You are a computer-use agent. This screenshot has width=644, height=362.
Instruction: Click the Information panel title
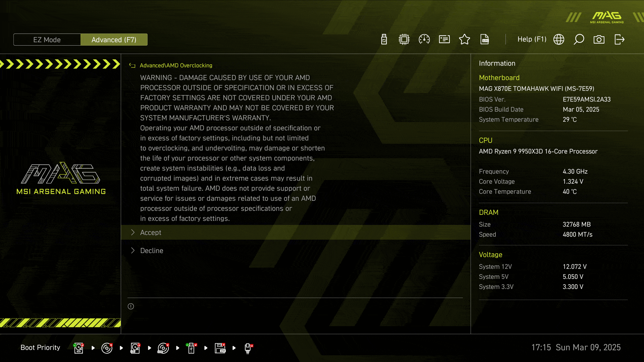click(497, 63)
